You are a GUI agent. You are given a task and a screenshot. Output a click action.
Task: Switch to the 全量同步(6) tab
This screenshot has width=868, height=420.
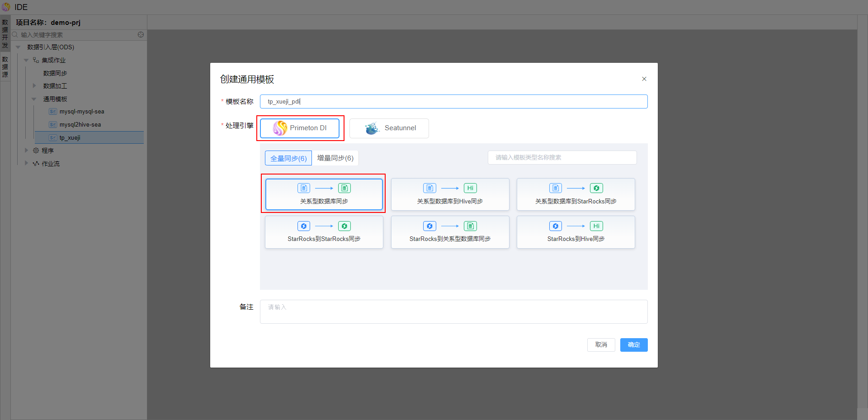click(x=288, y=158)
